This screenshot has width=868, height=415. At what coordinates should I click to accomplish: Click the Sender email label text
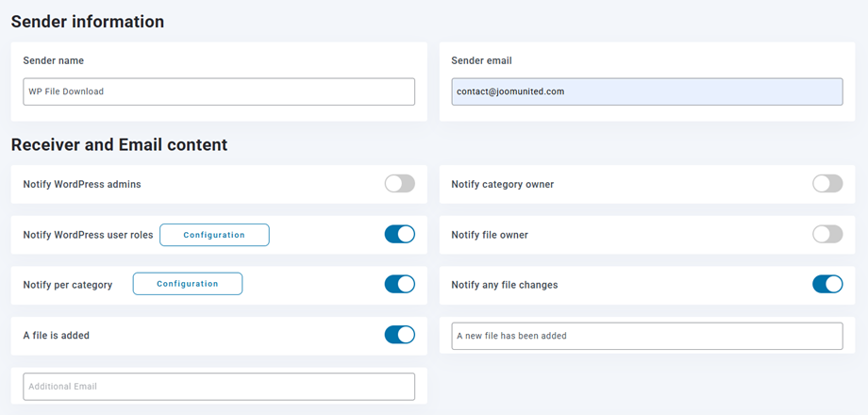point(481,60)
